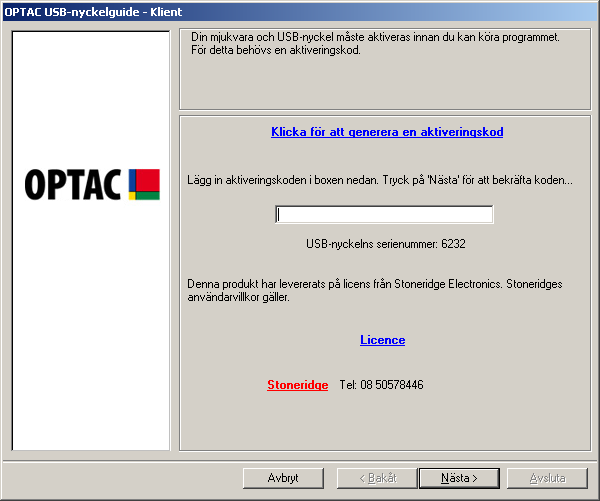Open the Licence link

tap(382, 340)
